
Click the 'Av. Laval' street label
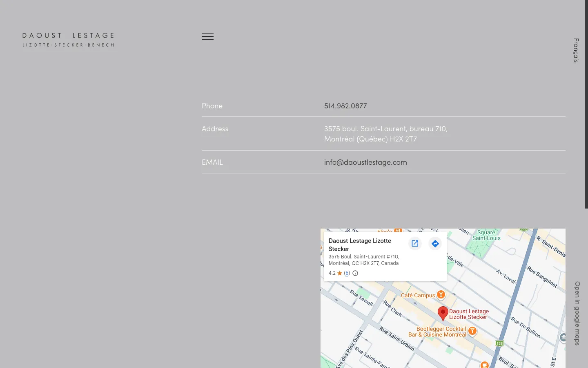[x=506, y=276]
